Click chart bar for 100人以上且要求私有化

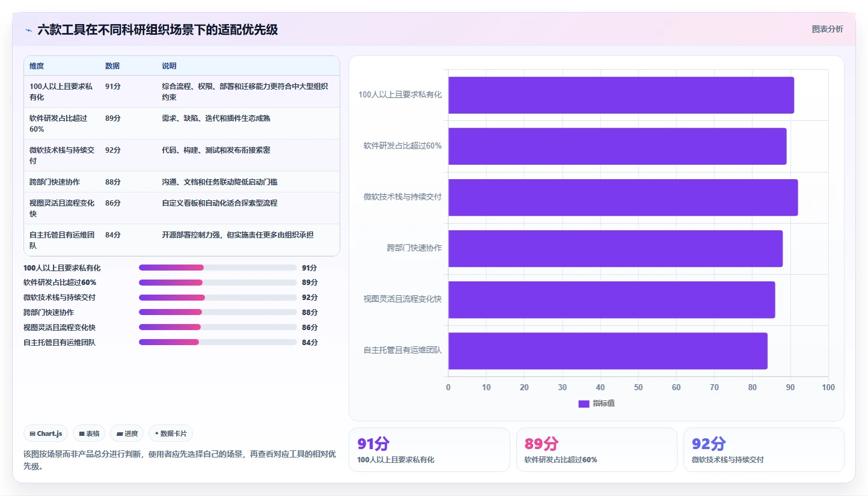pos(621,95)
